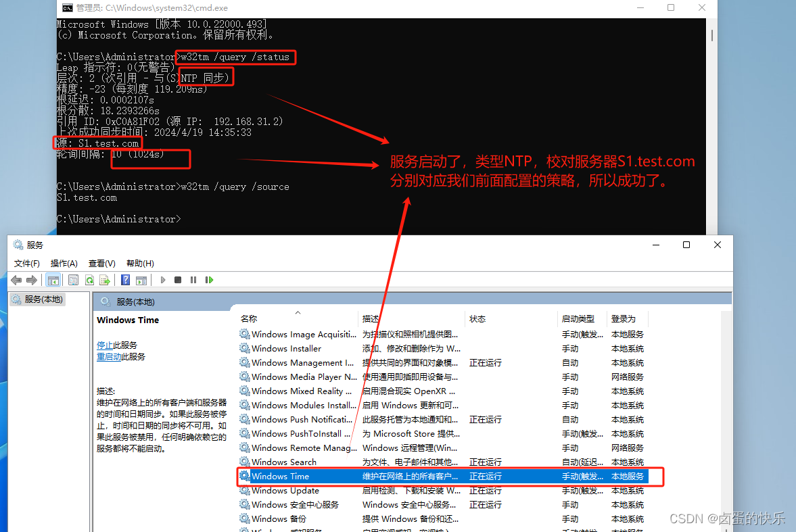Click gear icon beside Windows Update
The image size is (796, 532).
pos(245,490)
